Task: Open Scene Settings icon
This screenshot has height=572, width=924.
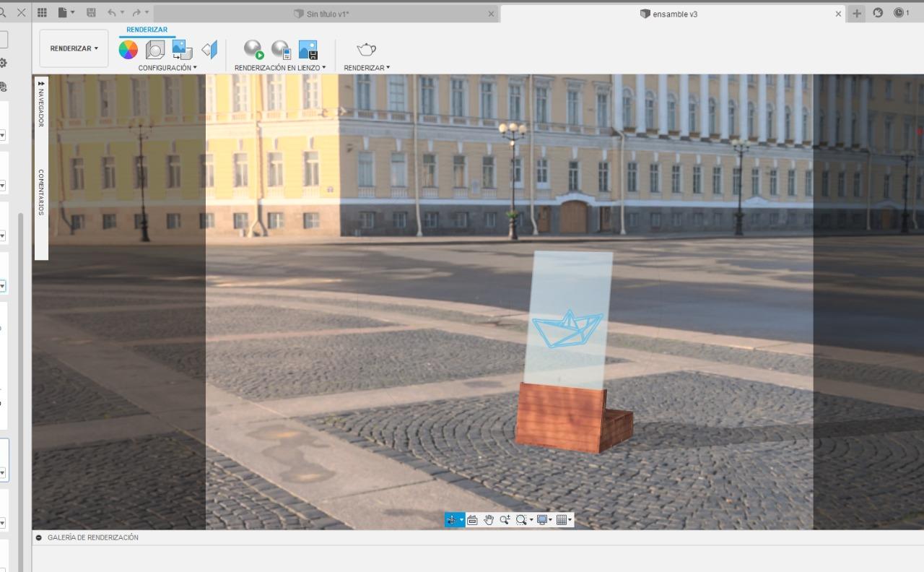Action: click(x=155, y=49)
